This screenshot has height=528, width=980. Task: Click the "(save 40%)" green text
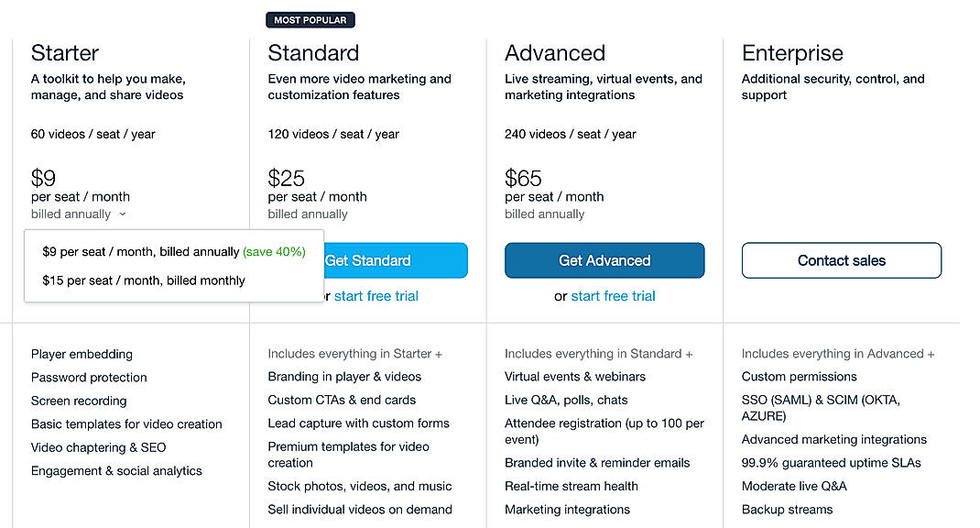(x=274, y=251)
